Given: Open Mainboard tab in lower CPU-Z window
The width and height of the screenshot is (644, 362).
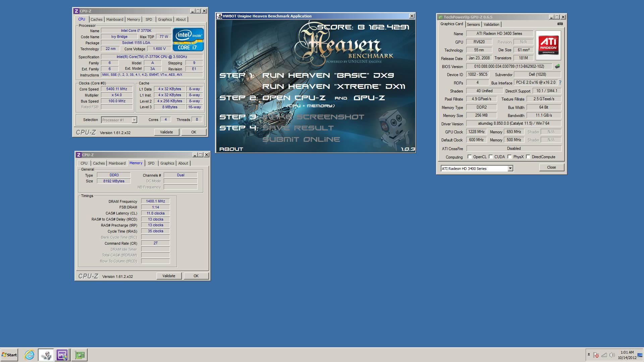Looking at the screenshot, I should point(117,163).
